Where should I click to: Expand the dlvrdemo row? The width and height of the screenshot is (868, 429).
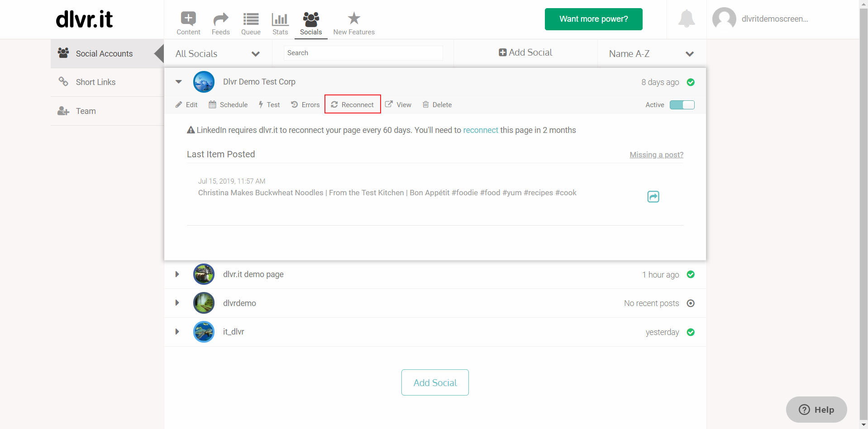coord(177,303)
